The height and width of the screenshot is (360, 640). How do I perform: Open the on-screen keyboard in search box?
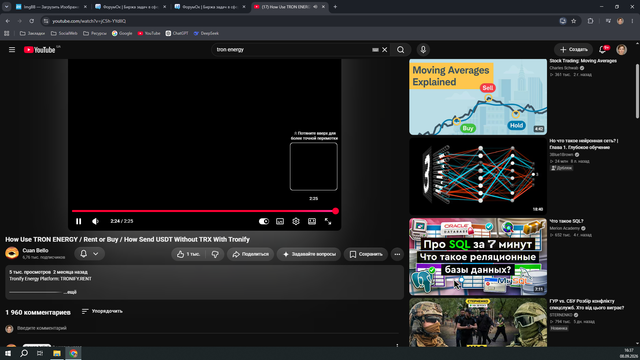tap(375, 50)
